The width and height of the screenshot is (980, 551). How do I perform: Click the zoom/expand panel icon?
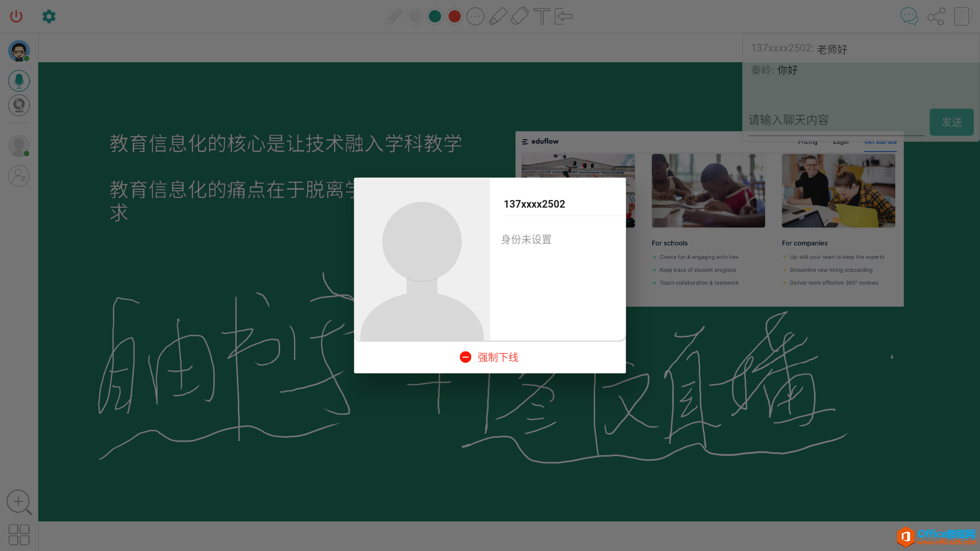19,502
